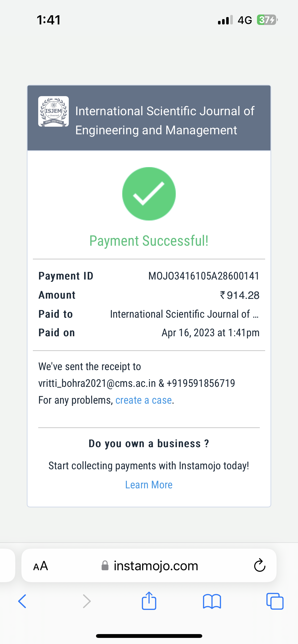Reload the page with refresh icon
The image size is (298, 644).
tap(260, 565)
